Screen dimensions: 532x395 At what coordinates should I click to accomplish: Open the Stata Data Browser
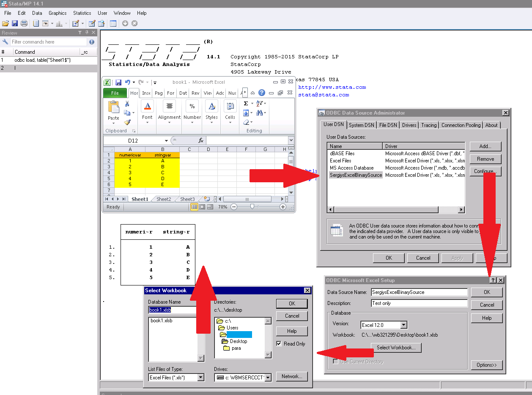click(101, 23)
